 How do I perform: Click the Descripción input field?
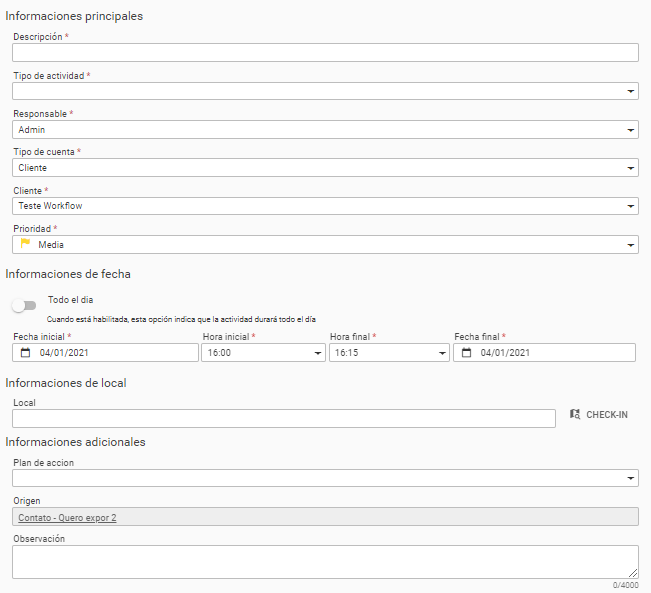coord(325,53)
